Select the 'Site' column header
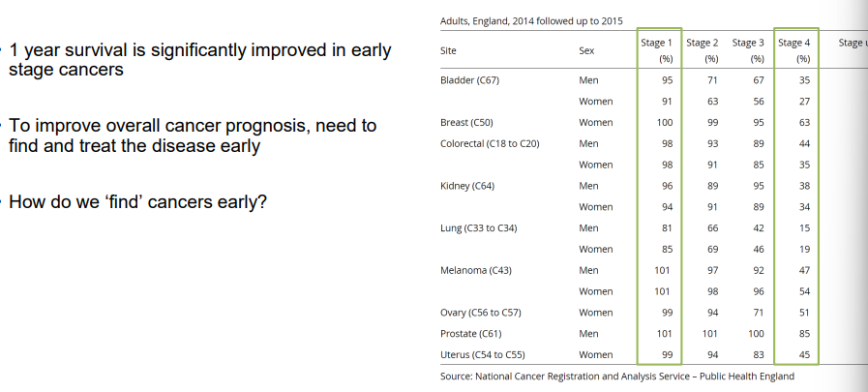 448,50
